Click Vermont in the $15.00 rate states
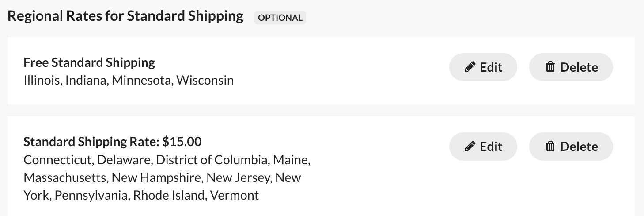The height and width of the screenshot is (216, 644). click(x=234, y=195)
